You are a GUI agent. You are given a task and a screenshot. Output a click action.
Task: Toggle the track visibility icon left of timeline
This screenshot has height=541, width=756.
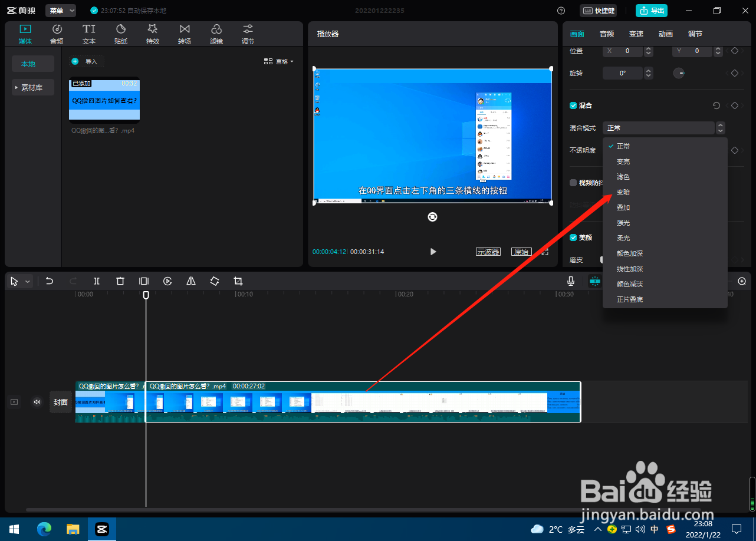pos(15,402)
